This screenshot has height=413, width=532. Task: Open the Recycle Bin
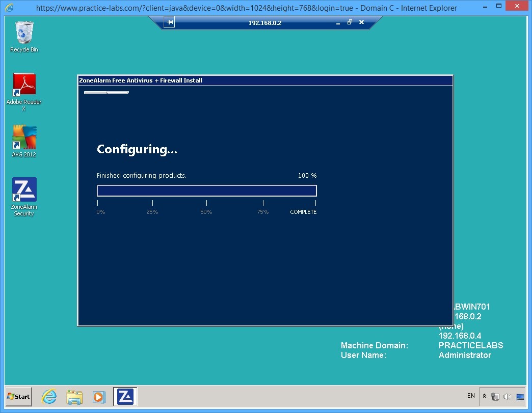click(23, 33)
